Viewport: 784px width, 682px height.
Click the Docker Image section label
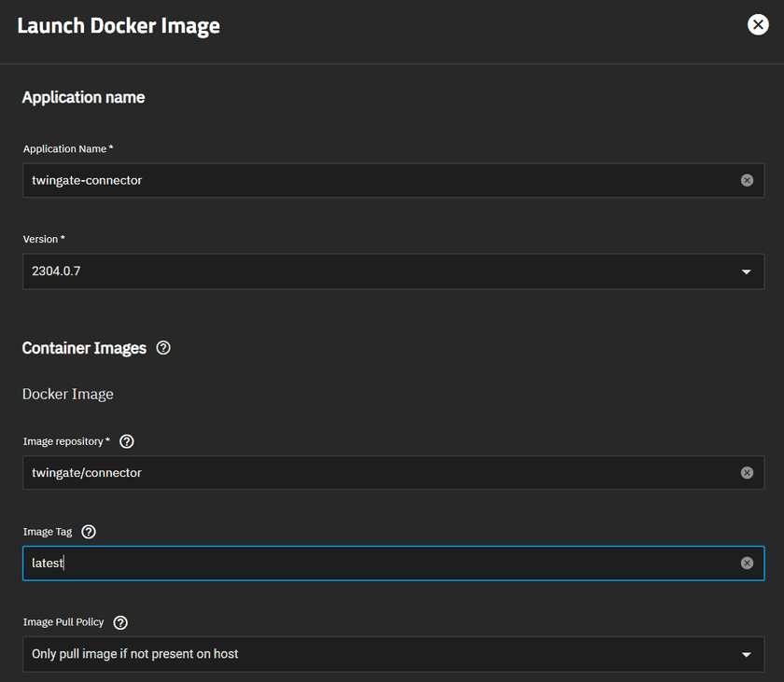click(67, 394)
